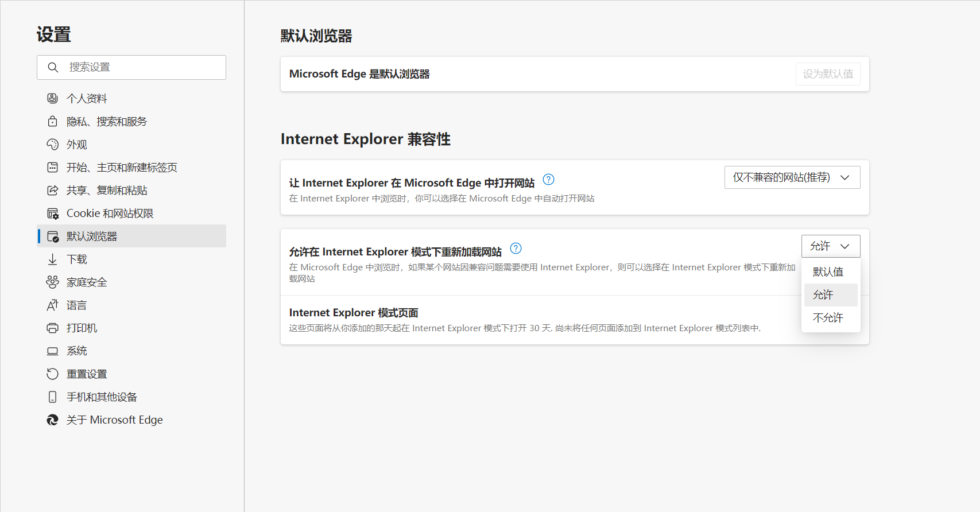980x512 pixels.
Task: Go to 隐私、搜索和服务 settings
Action: pos(131,121)
